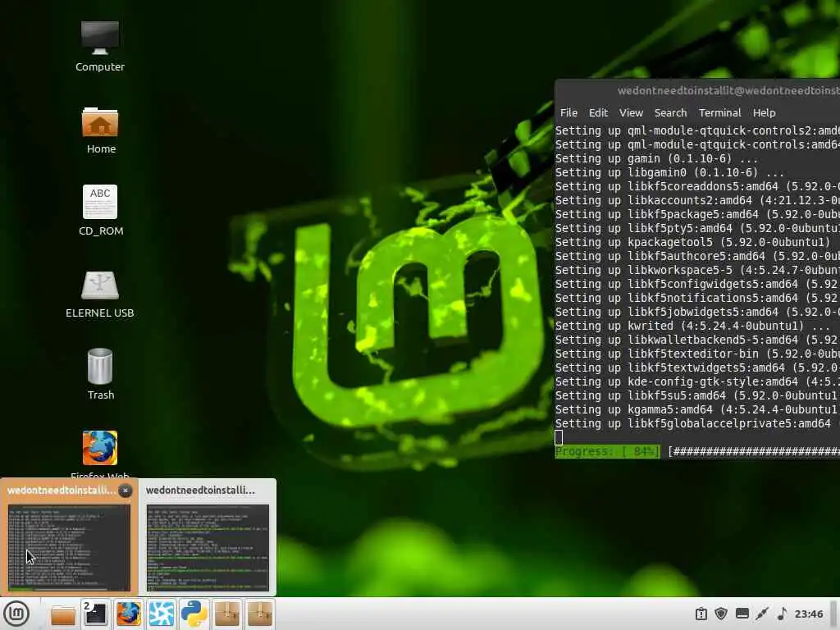This screenshot has width=840, height=630.
Task: Open the terminal Edit menu
Action: pyautogui.click(x=598, y=113)
